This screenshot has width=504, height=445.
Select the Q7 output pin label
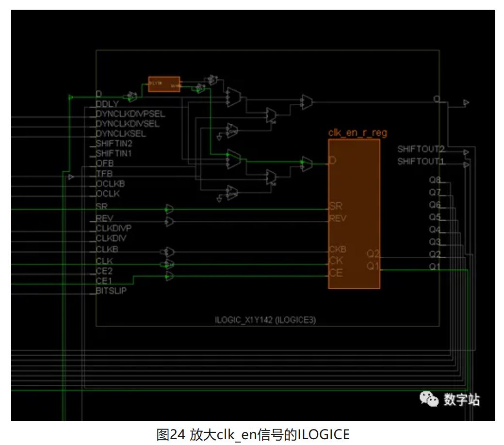pyautogui.click(x=435, y=192)
